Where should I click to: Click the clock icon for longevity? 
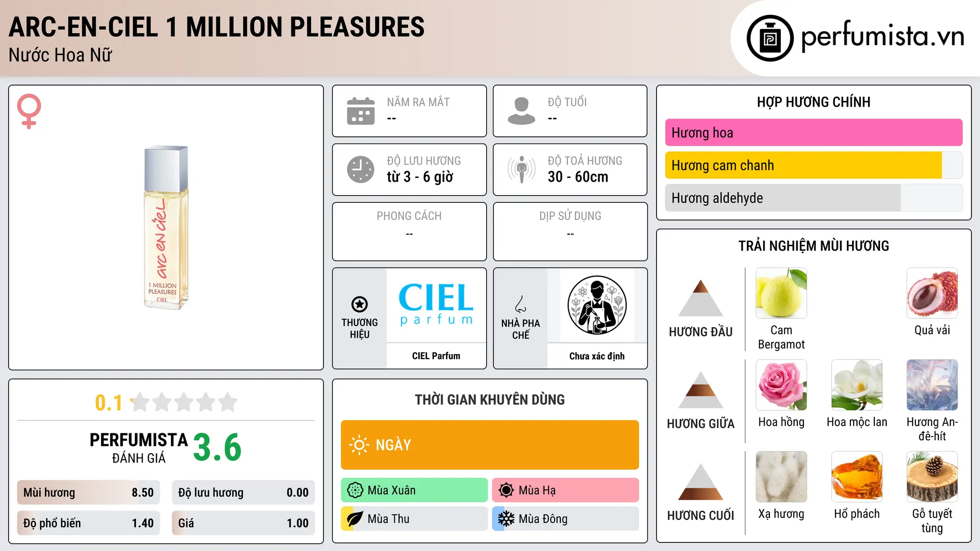point(361,169)
